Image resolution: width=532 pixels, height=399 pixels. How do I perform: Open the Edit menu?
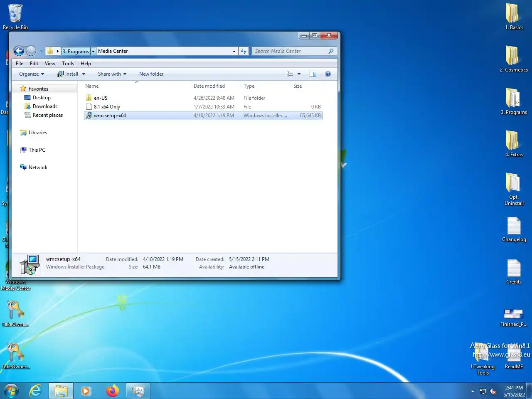click(34, 64)
